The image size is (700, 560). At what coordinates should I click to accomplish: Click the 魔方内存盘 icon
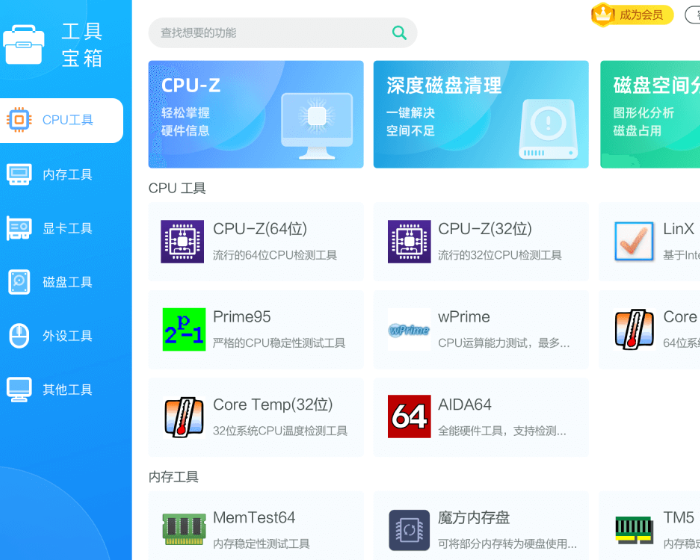point(409,529)
